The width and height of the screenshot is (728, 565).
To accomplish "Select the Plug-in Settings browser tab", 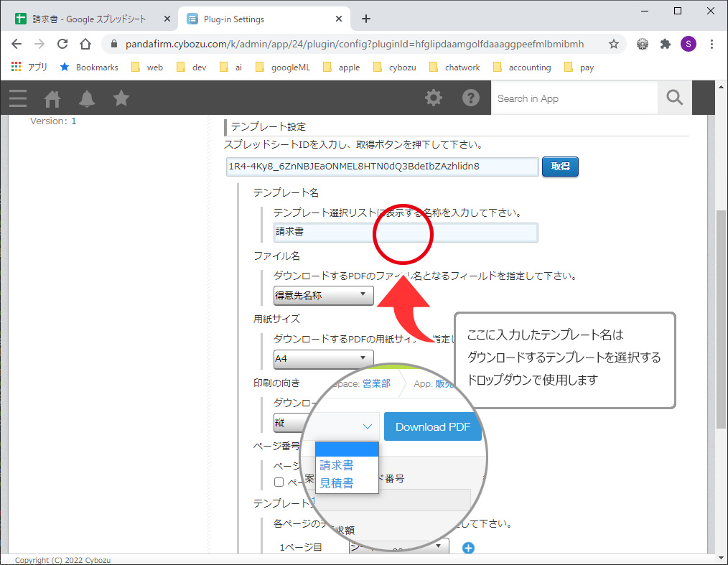I will 262,19.
